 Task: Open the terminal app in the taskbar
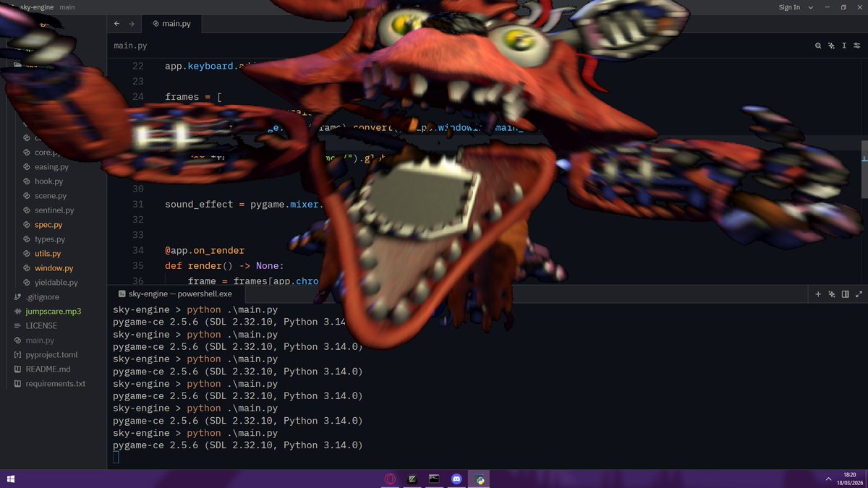(x=434, y=479)
